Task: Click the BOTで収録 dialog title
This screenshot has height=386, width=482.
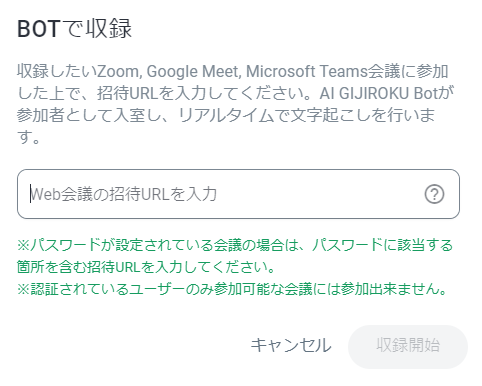Action: [x=75, y=28]
